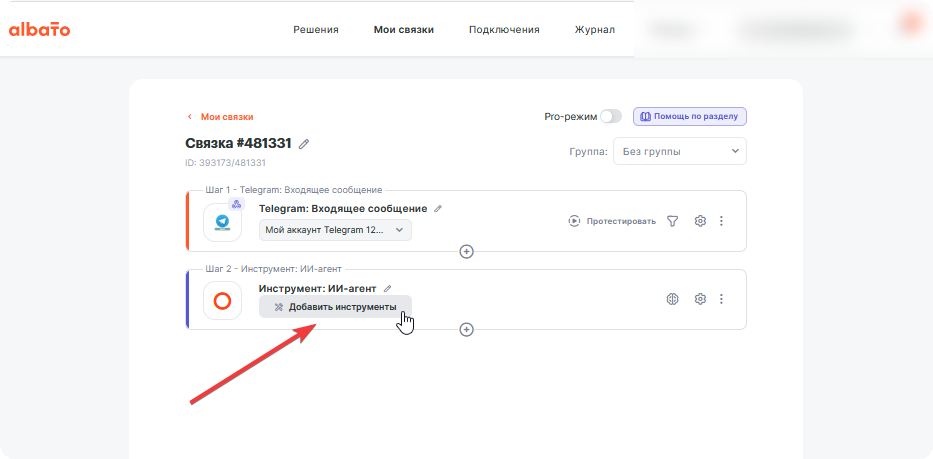Open the Решения menu item
This screenshot has height=459, width=933.
pyautogui.click(x=316, y=30)
